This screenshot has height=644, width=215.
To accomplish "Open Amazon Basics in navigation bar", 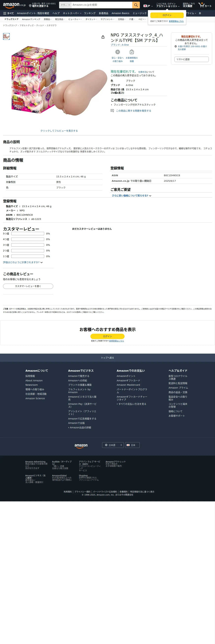I will (x=120, y=13).
